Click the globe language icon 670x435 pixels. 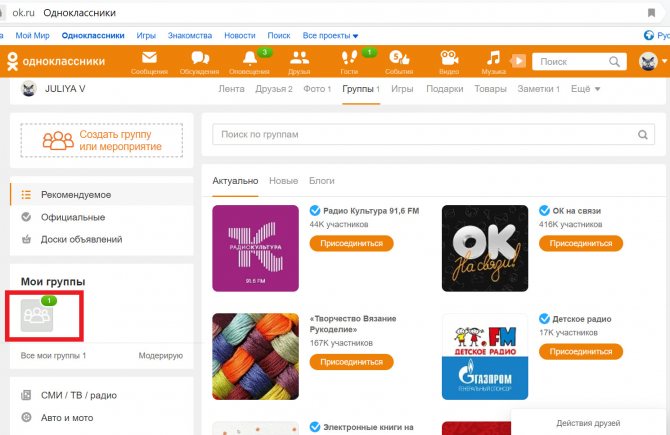649,35
